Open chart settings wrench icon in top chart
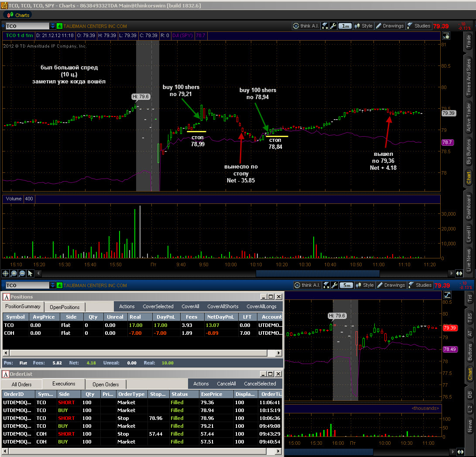This screenshot has height=457, width=476. pyautogui.click(x=333, y=26)
